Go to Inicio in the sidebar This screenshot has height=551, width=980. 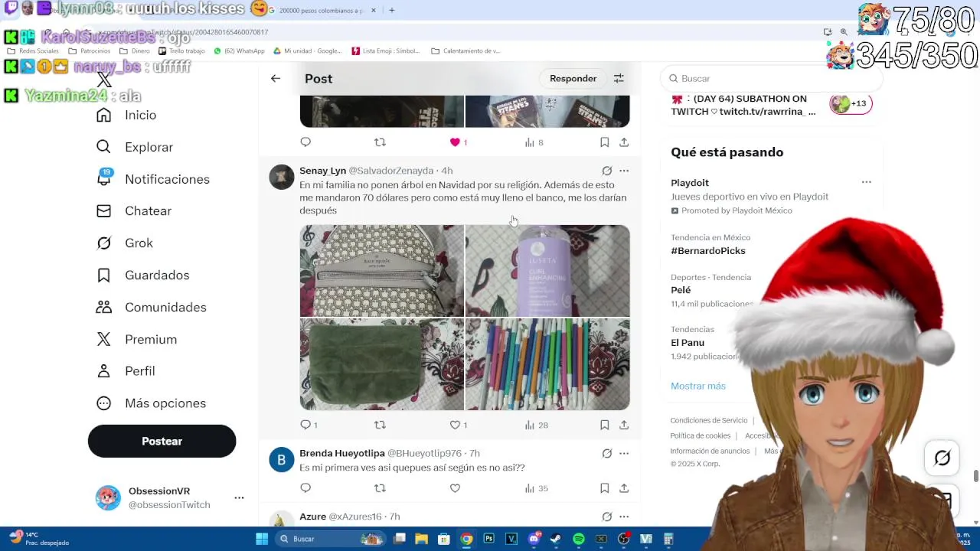coord(126,115)
